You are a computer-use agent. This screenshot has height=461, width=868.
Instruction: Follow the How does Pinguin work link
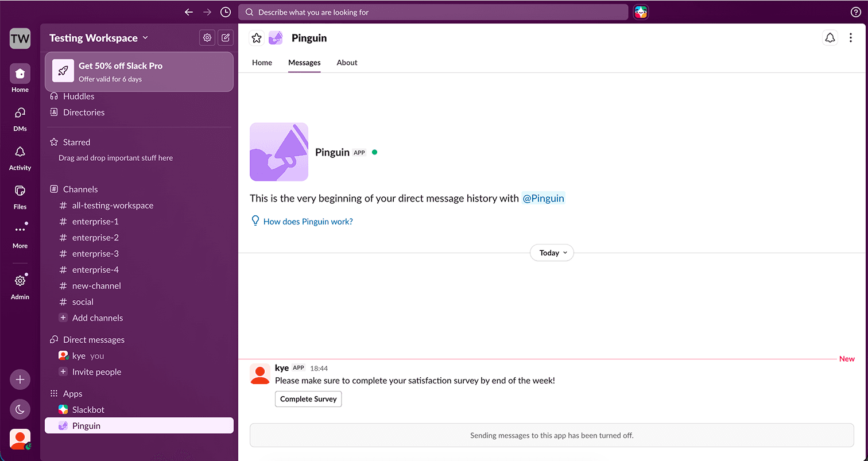(x=308, y=222)
